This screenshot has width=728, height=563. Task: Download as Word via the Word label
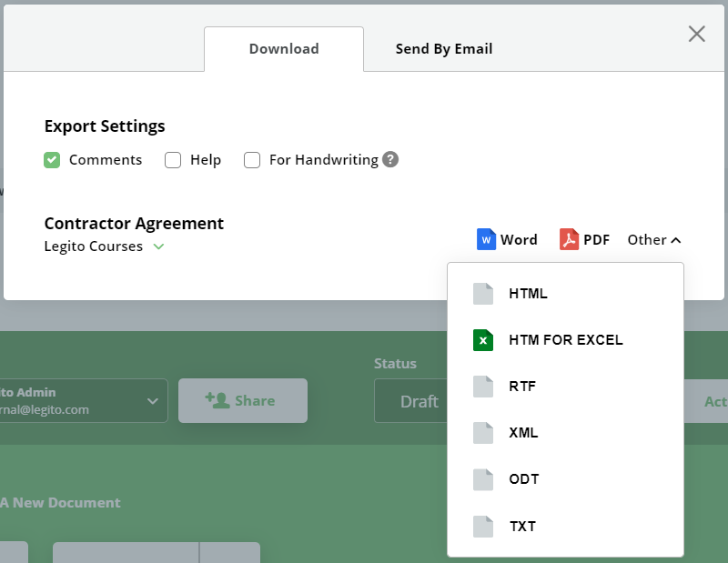[519, 240]
